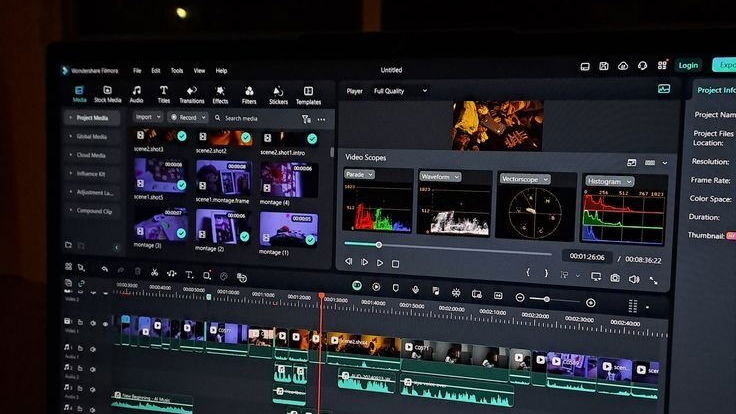
Task: Click the red timeline playhead marker
Action: (x=322, y=297)
